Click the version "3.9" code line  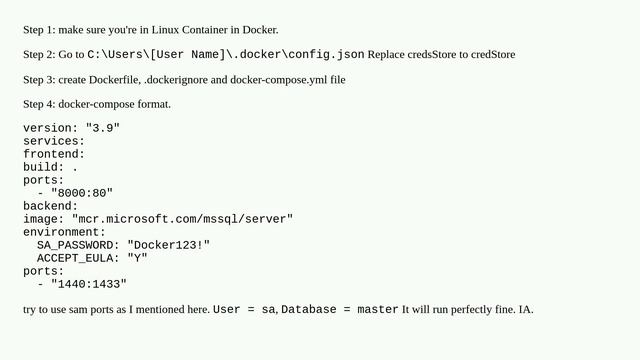point(71,128)
